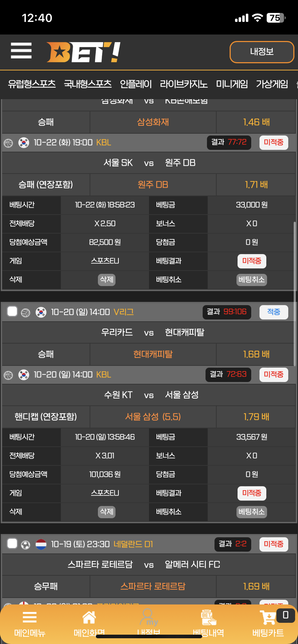Check the box for 10-20 V리그 bet
This screenshot has width=298, height=644.
(12, 311)
